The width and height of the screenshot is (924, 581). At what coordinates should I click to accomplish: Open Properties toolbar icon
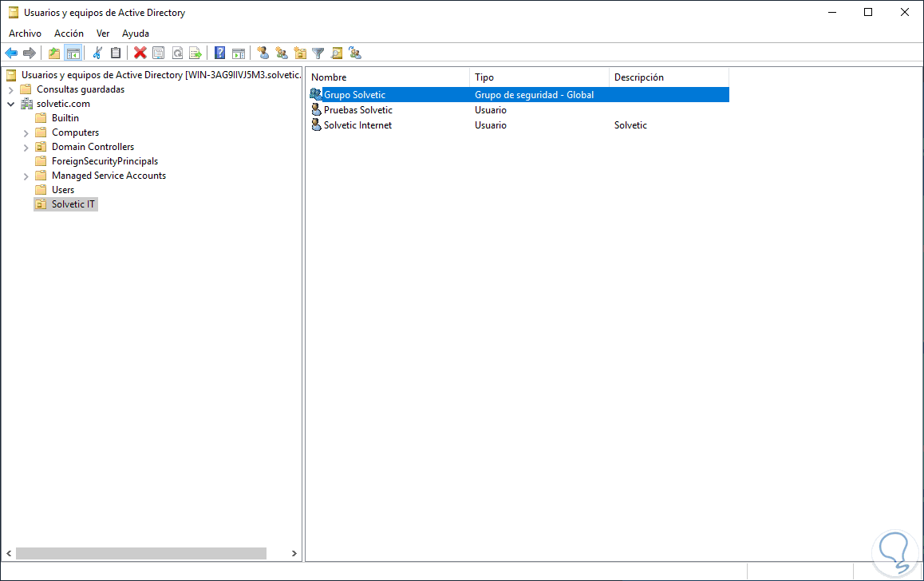pyautogui.click(x=159, y=53)
